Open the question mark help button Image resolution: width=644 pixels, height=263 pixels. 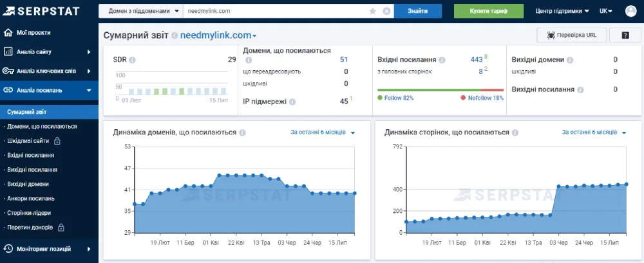coord(625,35)
